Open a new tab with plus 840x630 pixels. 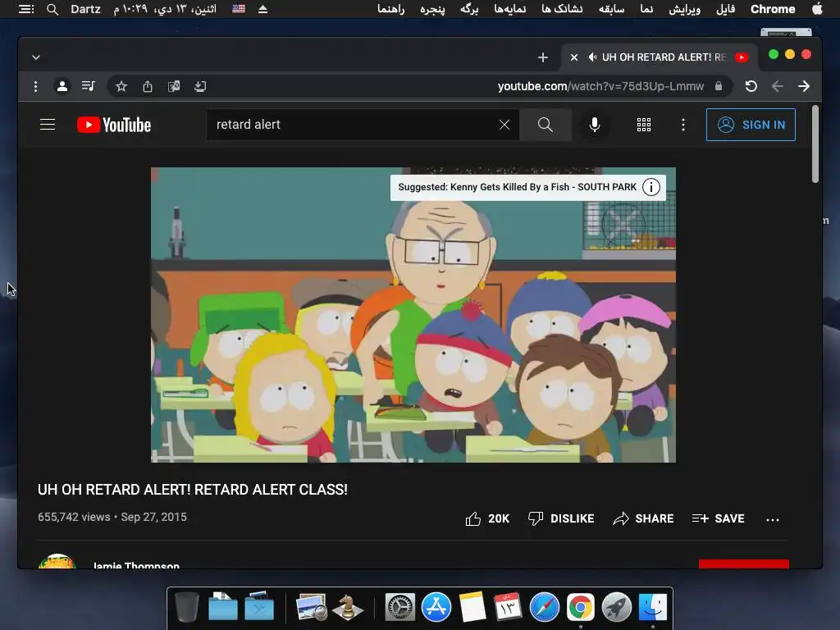[x=543, y=57]
